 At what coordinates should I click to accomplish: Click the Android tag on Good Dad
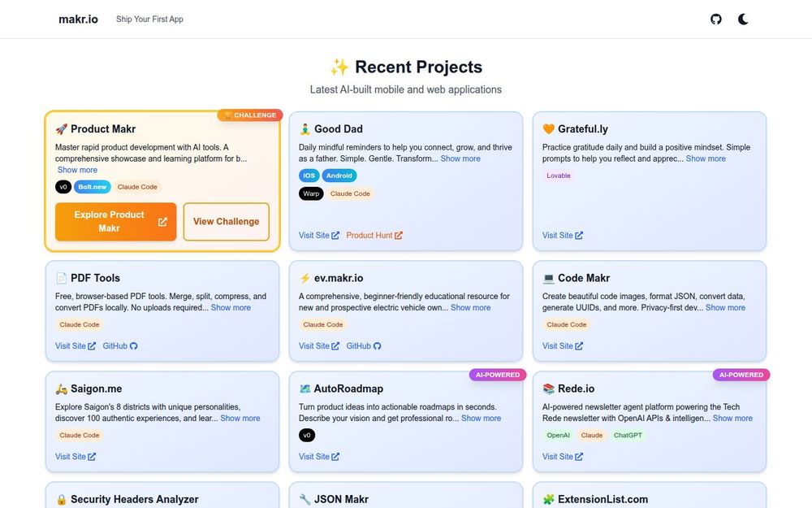(x=339, y=176)
